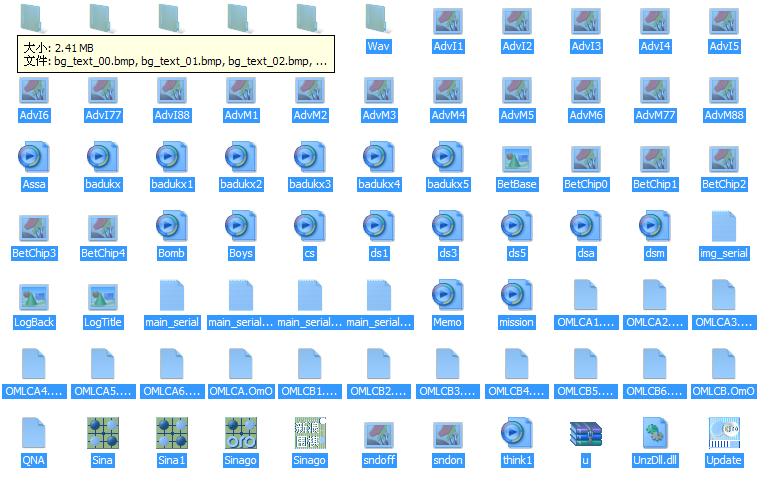Click the WinRAR archive named u
Image resolution: width=771 pixels, height=485 pixels.
[x=586, y=434]
